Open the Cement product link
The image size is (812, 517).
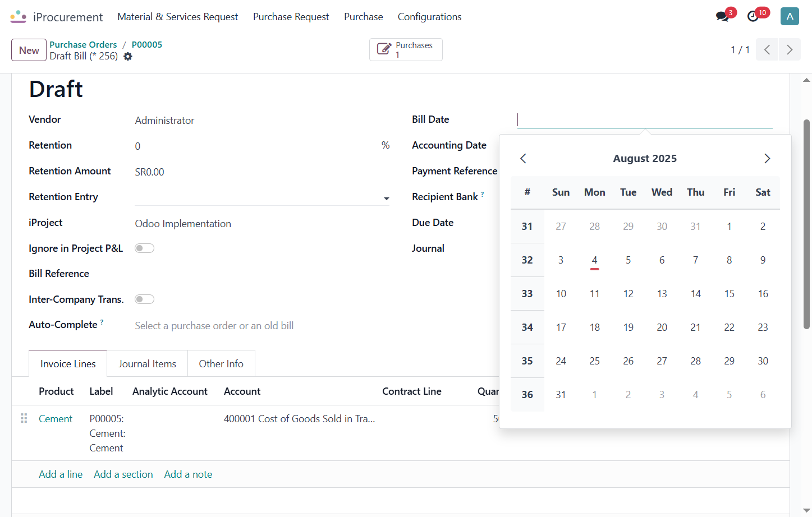(56, 419)
